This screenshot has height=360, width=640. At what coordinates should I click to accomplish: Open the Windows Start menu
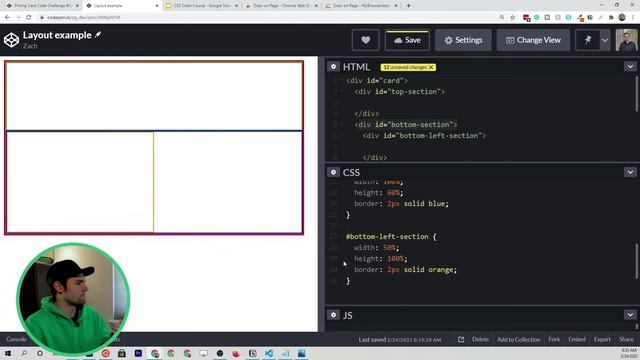pyautogui.click(x=8, y=353)
